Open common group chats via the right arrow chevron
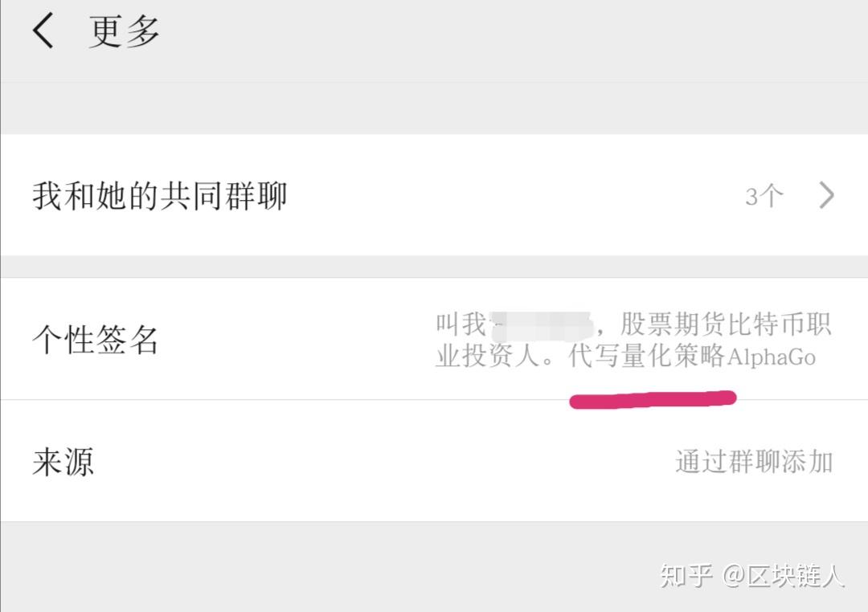 (825, 194)
